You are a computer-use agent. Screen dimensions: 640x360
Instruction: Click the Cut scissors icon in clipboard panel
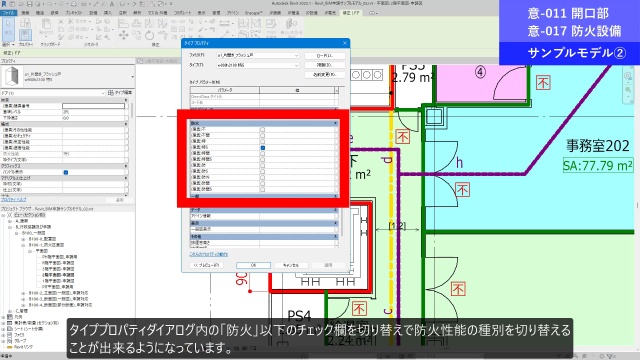pyautogui.click(x=61, y=21)
